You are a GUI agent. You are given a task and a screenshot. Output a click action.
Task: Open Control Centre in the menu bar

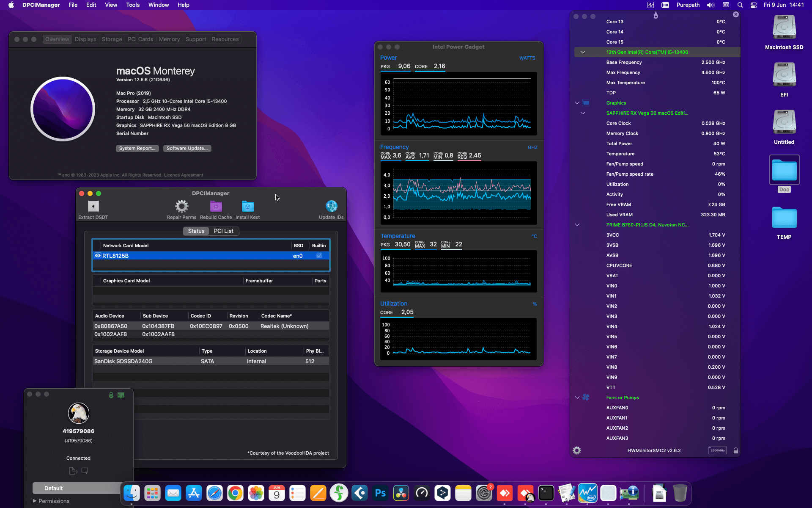[x=754, y=5]
